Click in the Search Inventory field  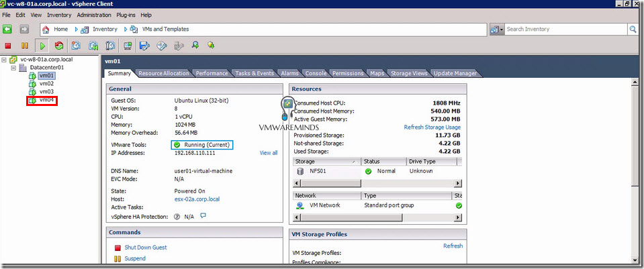(x=564, y=30)
